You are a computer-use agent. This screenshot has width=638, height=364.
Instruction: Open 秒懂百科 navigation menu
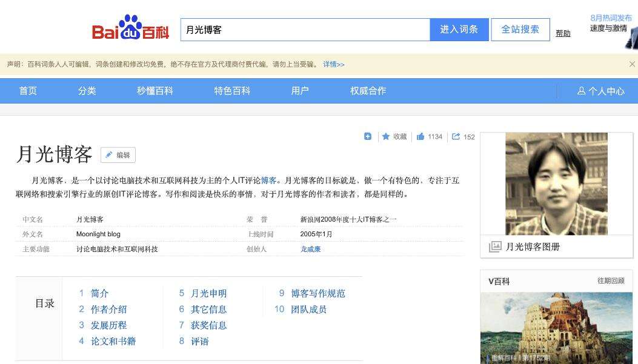pos(155,91)
